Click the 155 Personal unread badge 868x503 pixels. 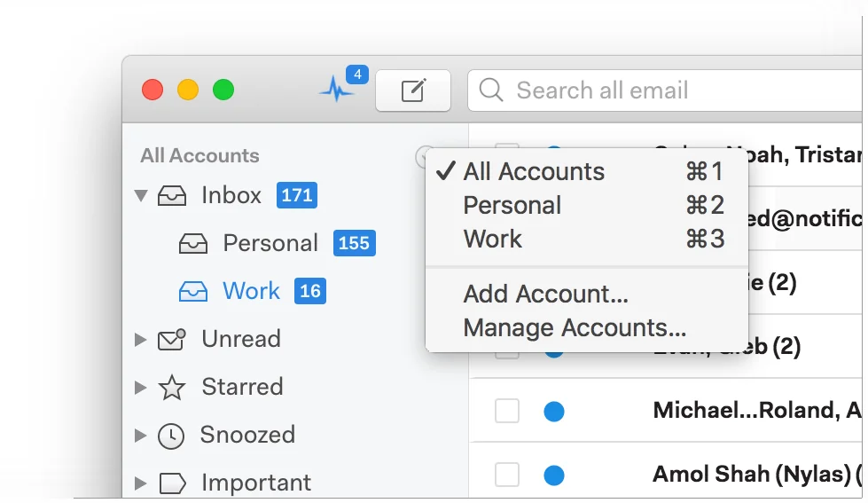[355, 243]
